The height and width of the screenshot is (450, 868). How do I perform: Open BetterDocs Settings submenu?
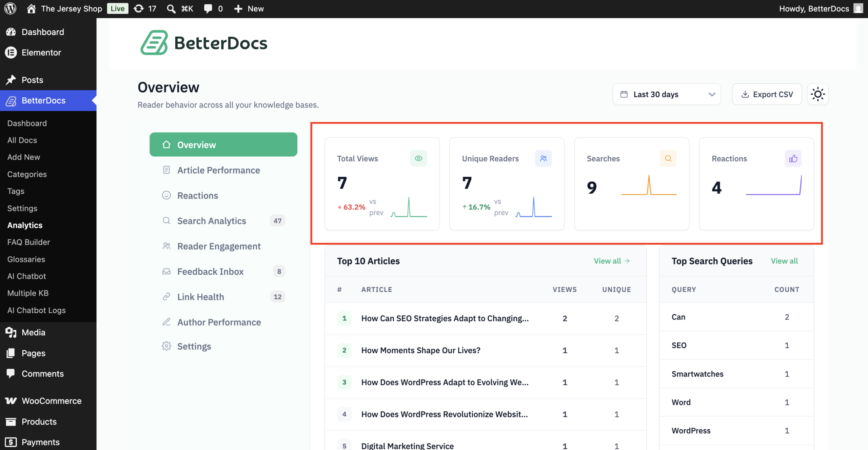point(22,208)
